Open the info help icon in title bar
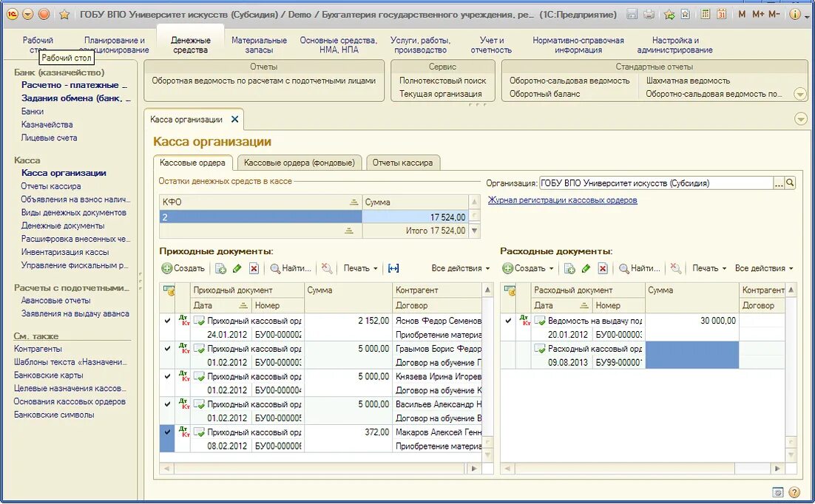815x504 pixels. point(795,15)
